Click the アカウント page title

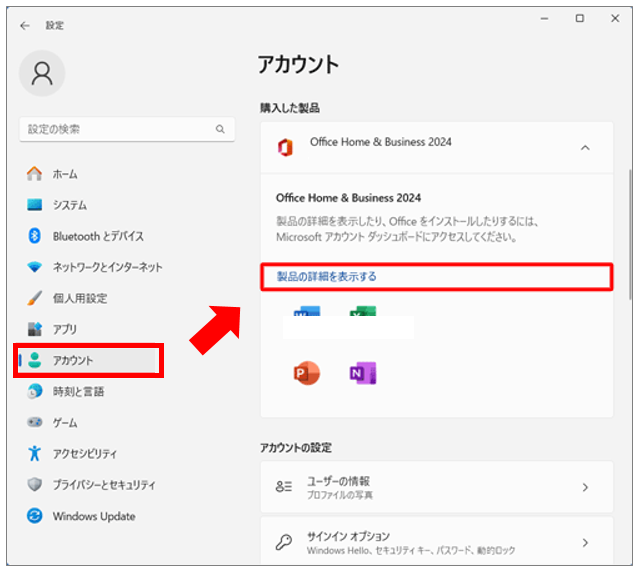298,64
